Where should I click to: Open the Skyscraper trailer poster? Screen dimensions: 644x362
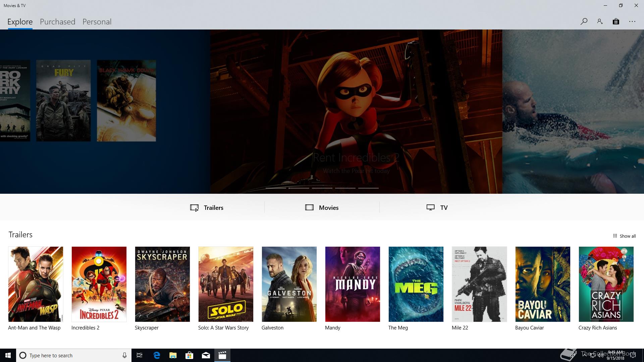coord(162,284)
